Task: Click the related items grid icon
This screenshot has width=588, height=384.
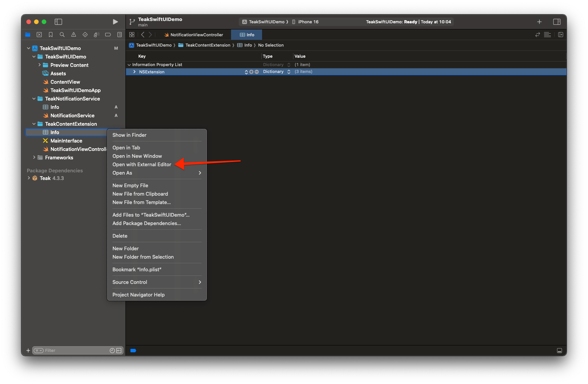Action: coord(132,35)
